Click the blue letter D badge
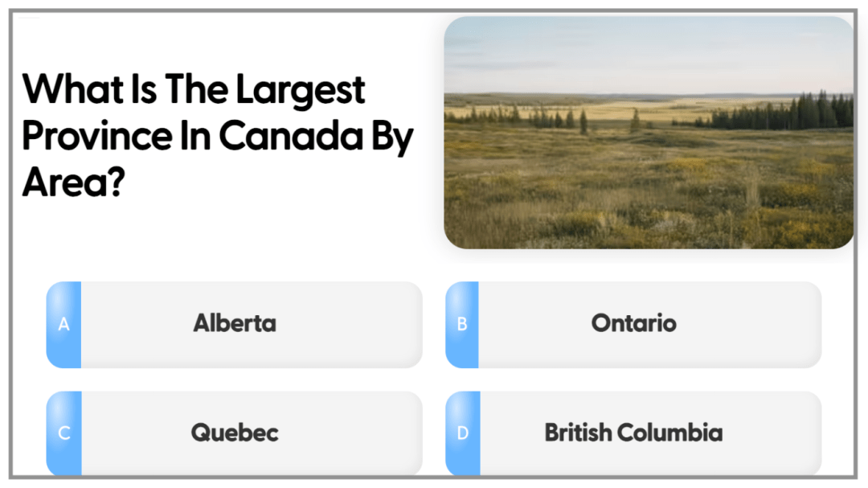 (462, 434)
